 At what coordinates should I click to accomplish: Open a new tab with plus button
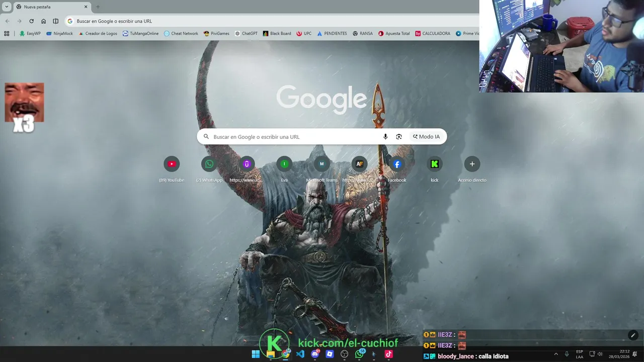coord(98,7)
